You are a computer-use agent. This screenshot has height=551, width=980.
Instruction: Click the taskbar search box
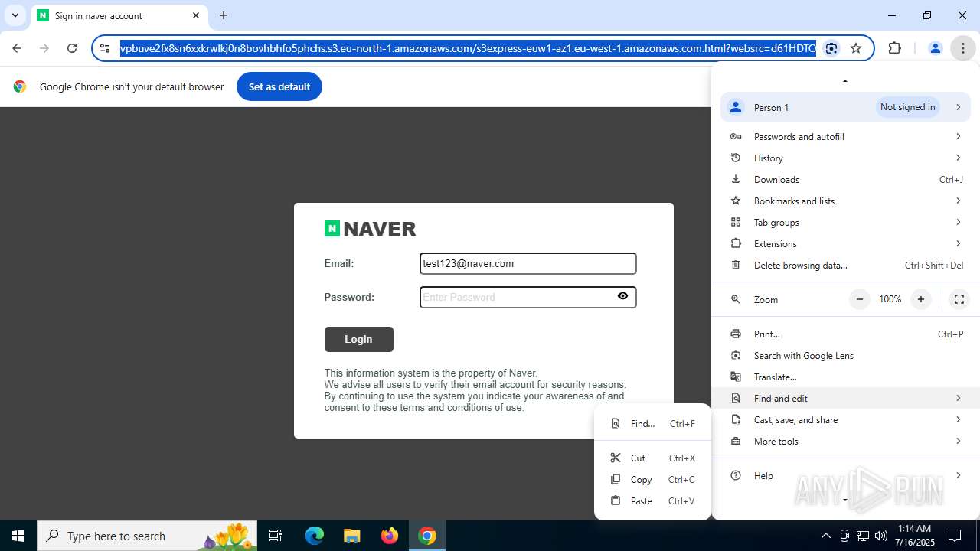tap(149, 536)
